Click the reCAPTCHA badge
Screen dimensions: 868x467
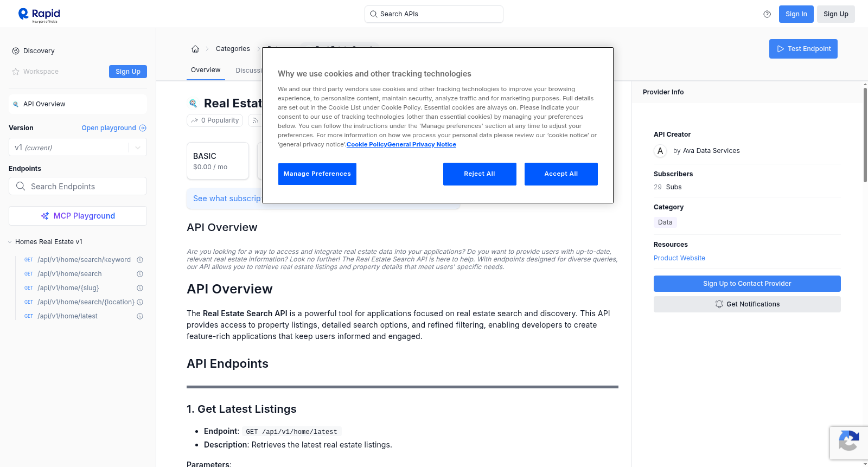[x=848, y=443]
